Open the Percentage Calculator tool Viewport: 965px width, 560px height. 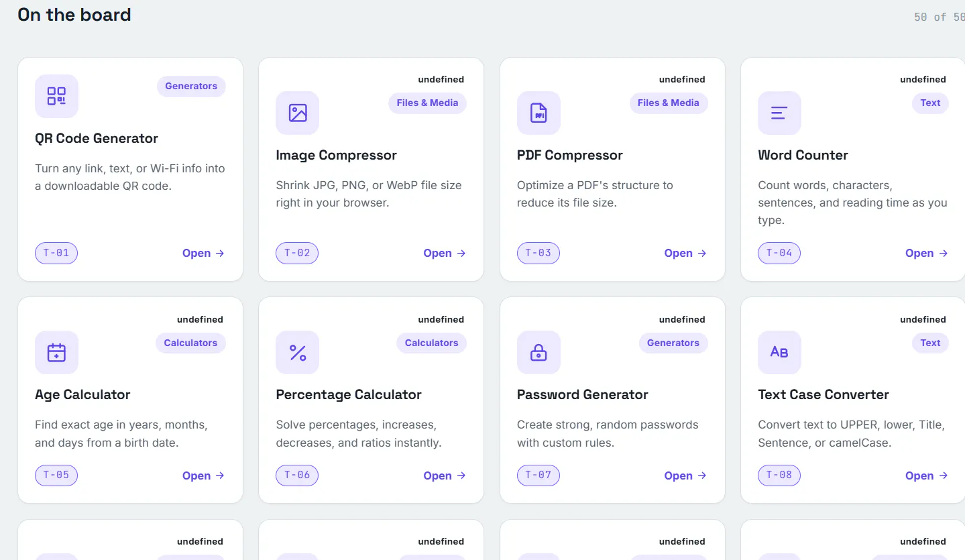(445, 475)
